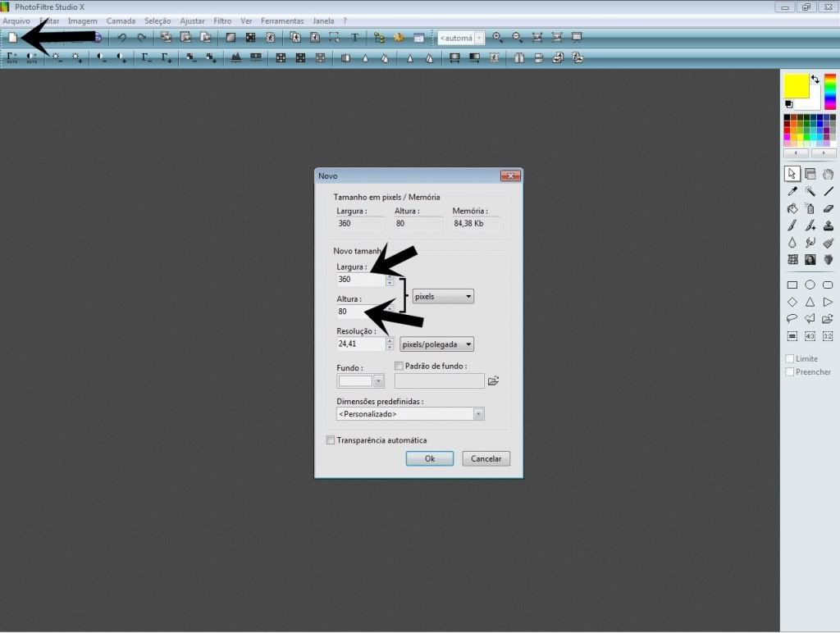Screen dimensions: 840x633
Task: Click the New document icon in toolbar
Action: pos(12,38)
